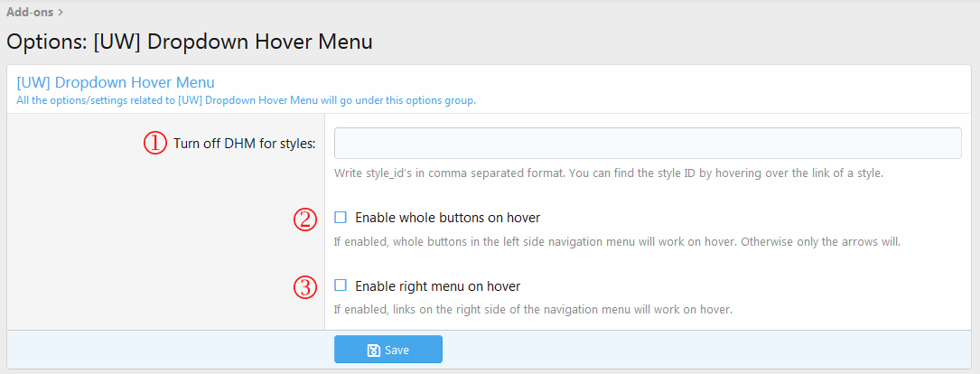Click the floppy disk icon on Save

point(374,351)
